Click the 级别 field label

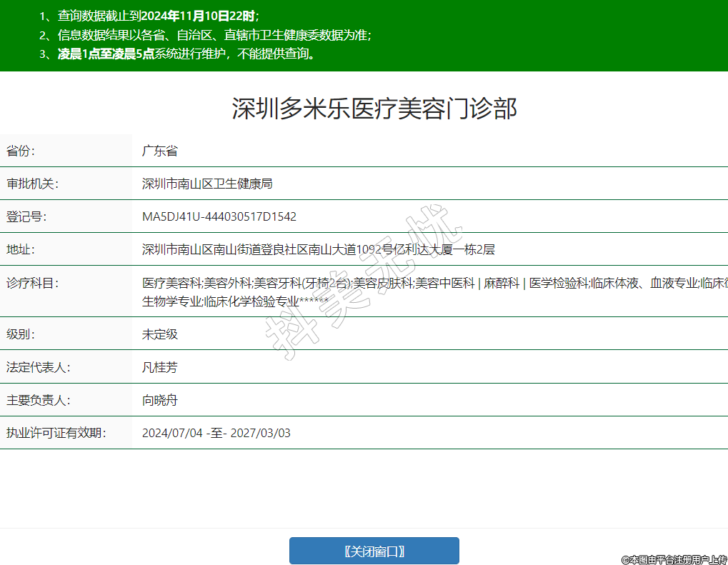click(21, 334)
